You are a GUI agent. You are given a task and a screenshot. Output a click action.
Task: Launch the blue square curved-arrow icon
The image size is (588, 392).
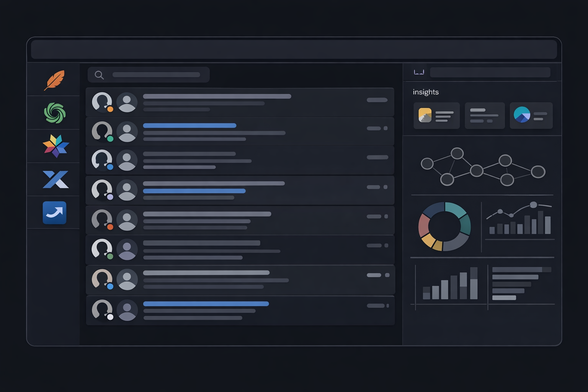54,213
